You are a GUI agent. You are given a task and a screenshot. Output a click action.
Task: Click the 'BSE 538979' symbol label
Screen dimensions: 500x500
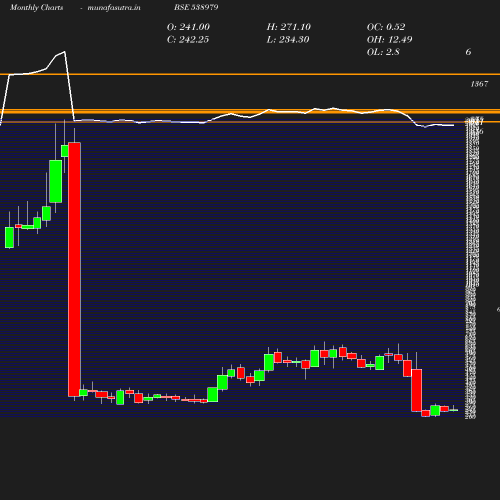click(x=196, y=7)
